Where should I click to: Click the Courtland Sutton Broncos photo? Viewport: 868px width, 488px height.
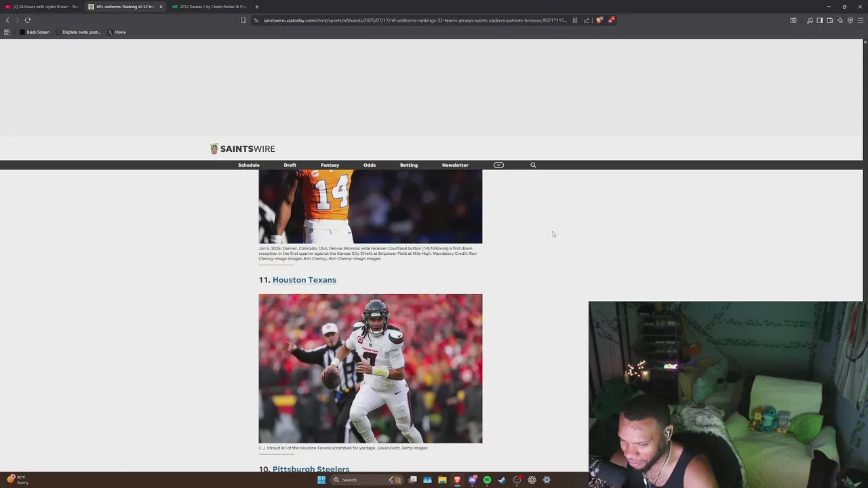pos(370,207)
